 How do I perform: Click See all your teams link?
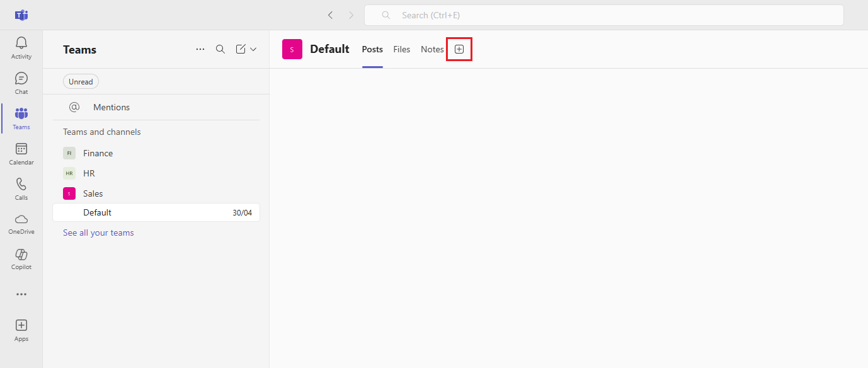98,233
